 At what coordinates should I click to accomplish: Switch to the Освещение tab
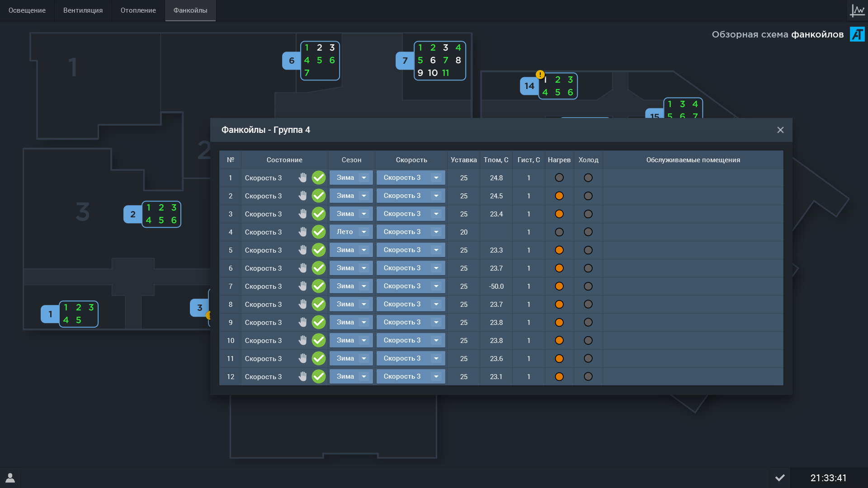click(27, 10)
